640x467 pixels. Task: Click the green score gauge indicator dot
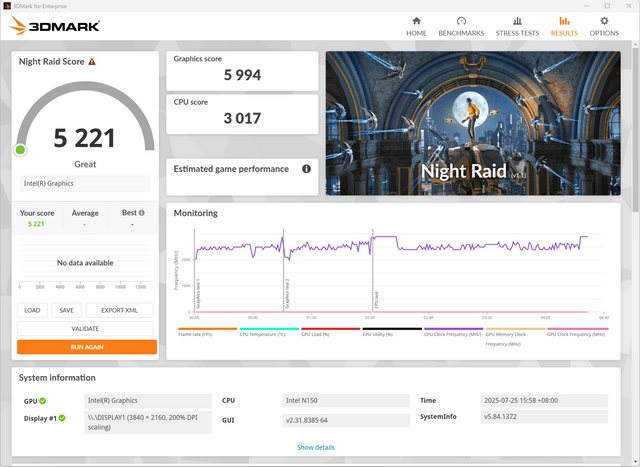[20, 150]
